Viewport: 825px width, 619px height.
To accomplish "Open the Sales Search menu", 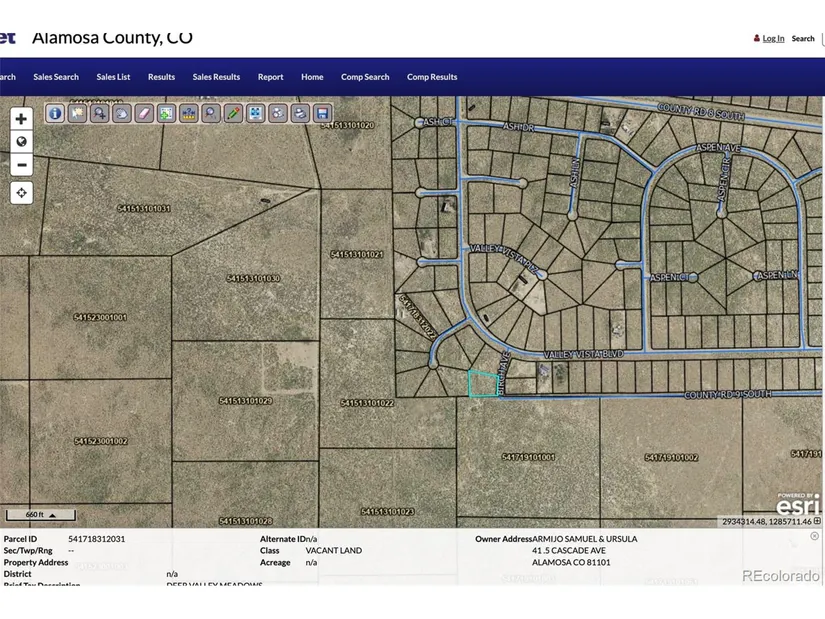I will tap(56, 77).
